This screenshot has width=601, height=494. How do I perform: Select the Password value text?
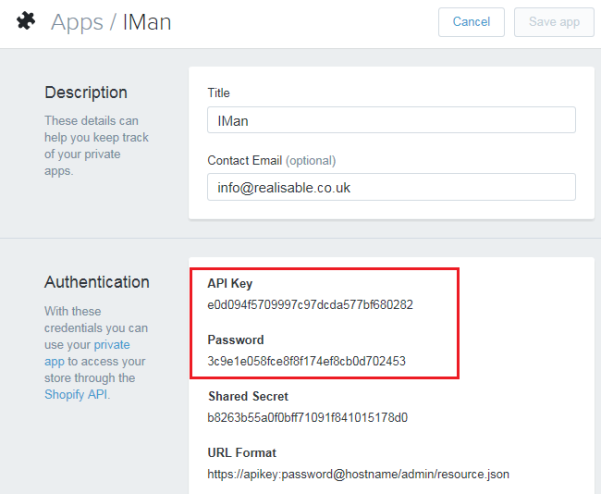click(306, 361)
